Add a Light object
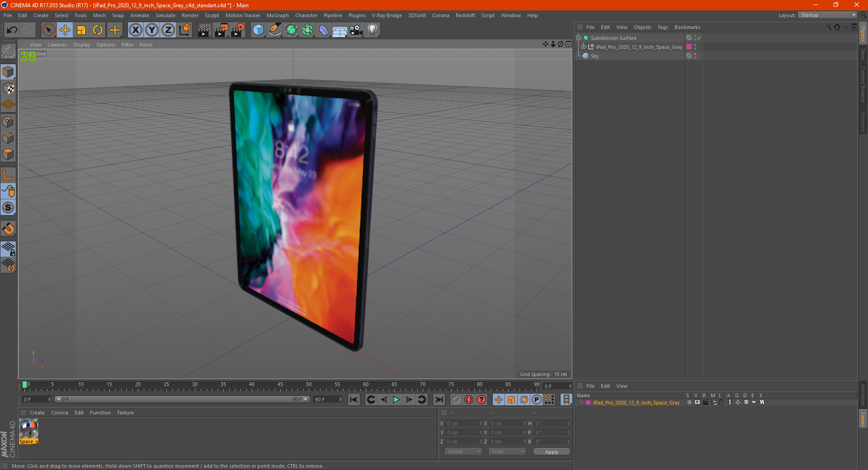Screen dimensions: 868x470 (372, 30)
